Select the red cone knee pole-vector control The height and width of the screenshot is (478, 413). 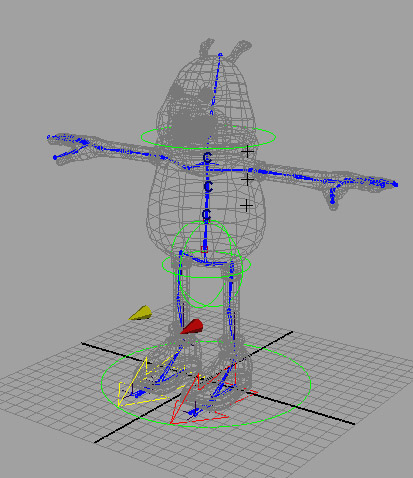192,327
